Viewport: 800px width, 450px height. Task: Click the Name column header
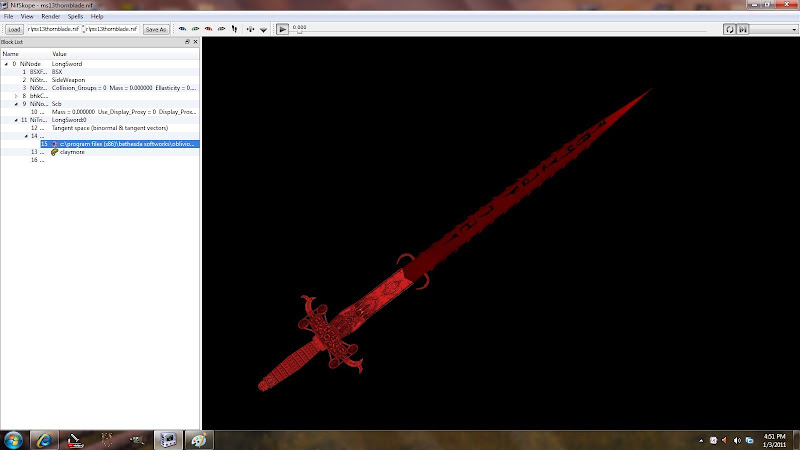(25, 54)
